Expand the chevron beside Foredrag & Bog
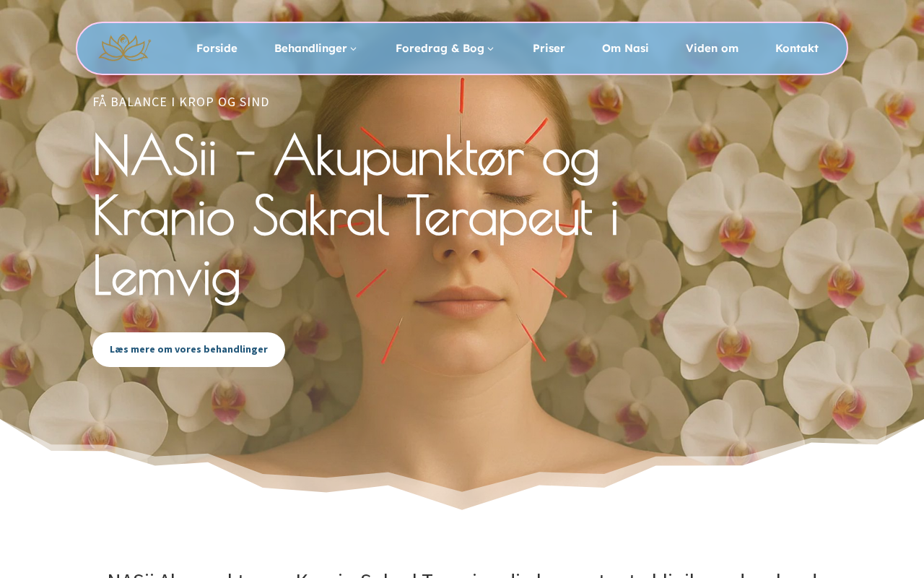Screen dimensions: 924x578 coord(491,49)
